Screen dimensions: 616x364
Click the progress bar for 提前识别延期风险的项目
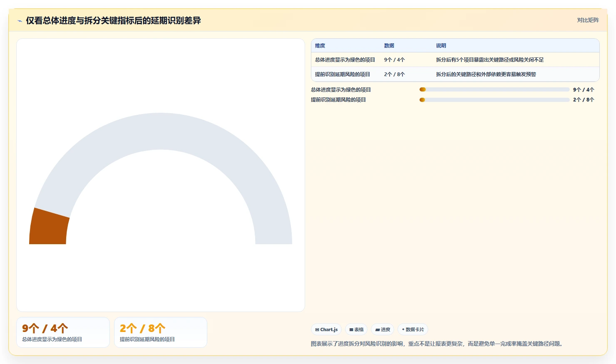click(x=494, y=100)
